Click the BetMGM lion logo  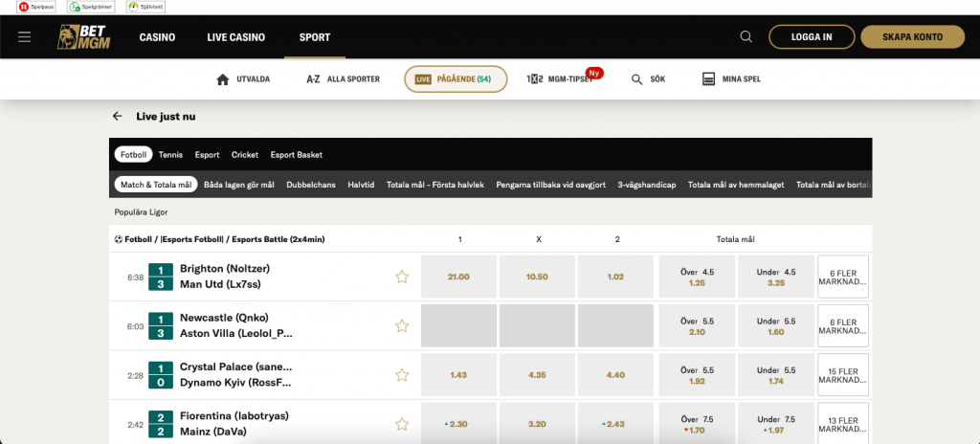84,37
